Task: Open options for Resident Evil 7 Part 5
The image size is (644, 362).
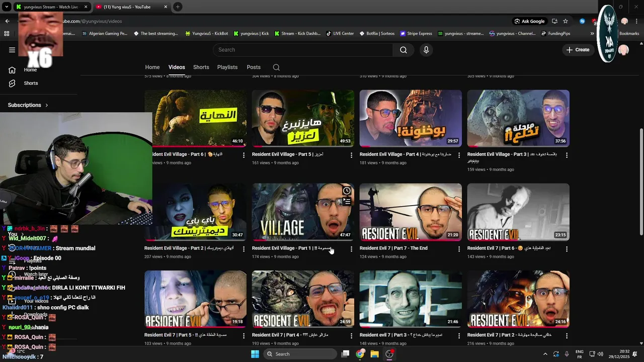Action: point(244,336)
